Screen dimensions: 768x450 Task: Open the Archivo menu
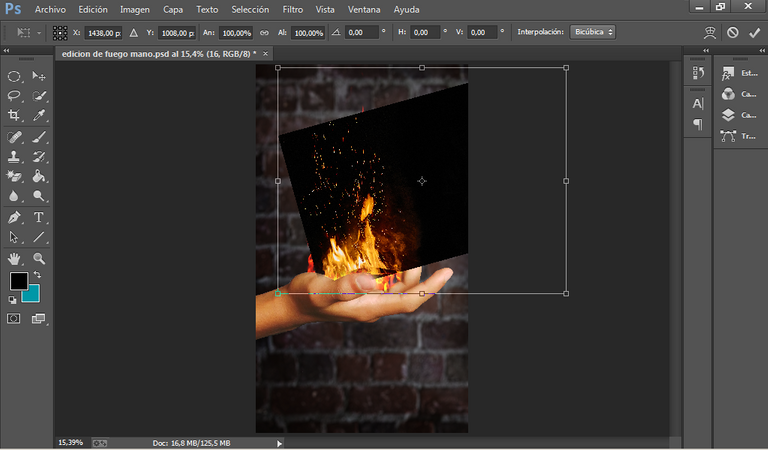[50, 9]
